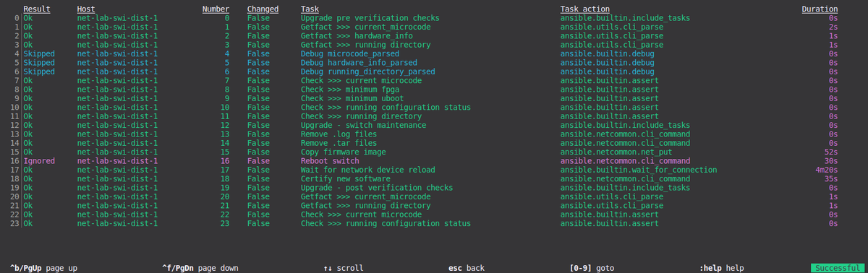Click Changed 'False' for Reboot switch row

[258, 160]
